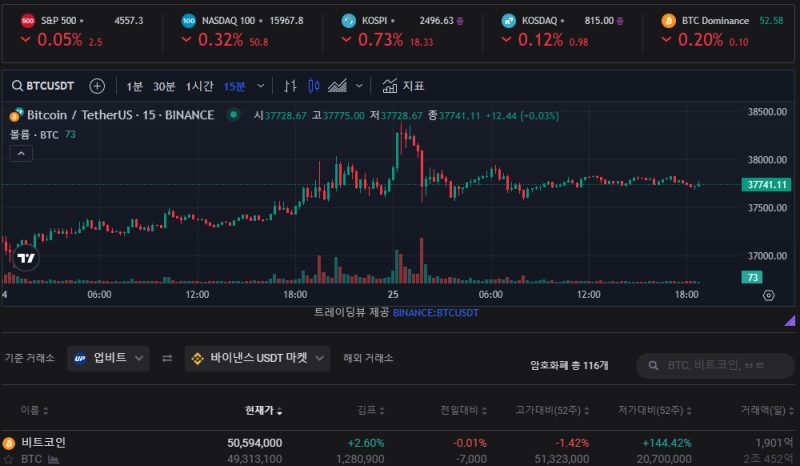
Task: Click the TradingView logo on the chart
Action: (x=26, y=258)
